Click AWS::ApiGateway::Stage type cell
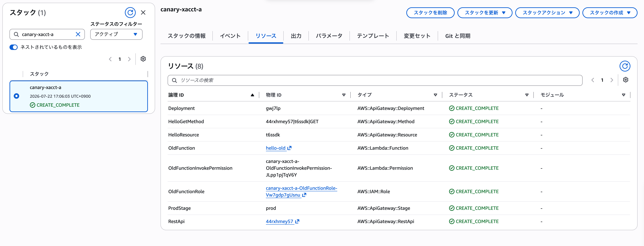644x246 pixels. click(x=384, y=208)
